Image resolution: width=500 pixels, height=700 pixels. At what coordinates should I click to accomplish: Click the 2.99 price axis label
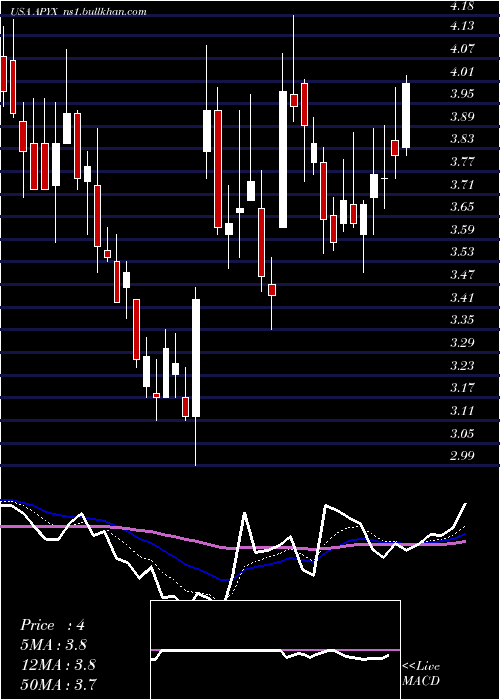[462, 455]
